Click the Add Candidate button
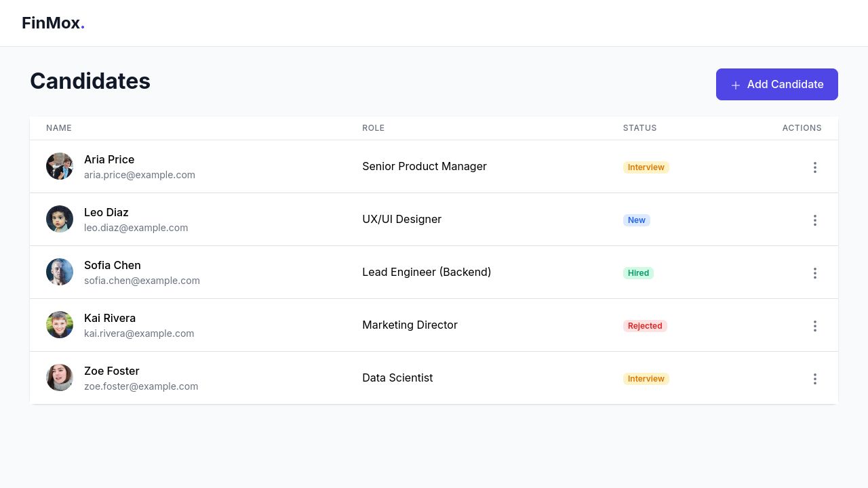The height and width of the screenshot is (488, 868). (x=777, y=84)
